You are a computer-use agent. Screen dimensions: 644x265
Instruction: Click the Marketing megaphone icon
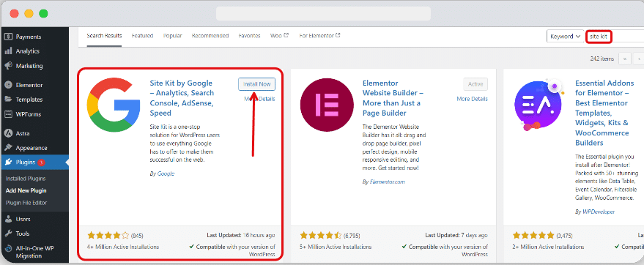click(x=8, y=66)
